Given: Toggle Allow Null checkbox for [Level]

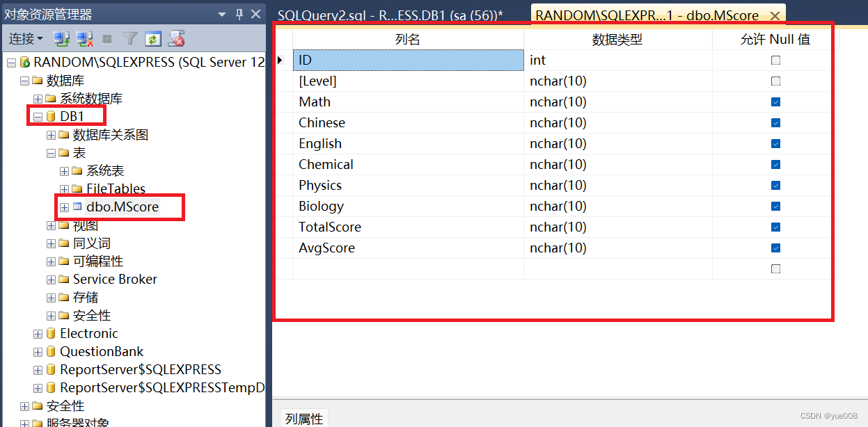Looking at the screenshot, I should click(x=775, y=81).
